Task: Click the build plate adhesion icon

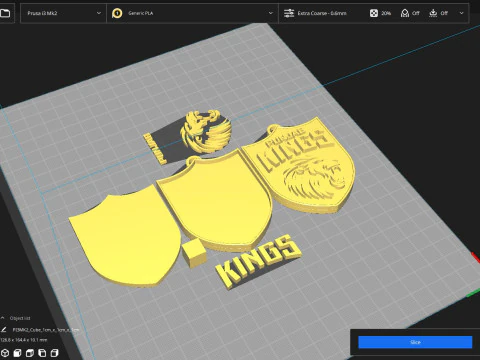Action: pyautogui.click(x=433, y=13)
